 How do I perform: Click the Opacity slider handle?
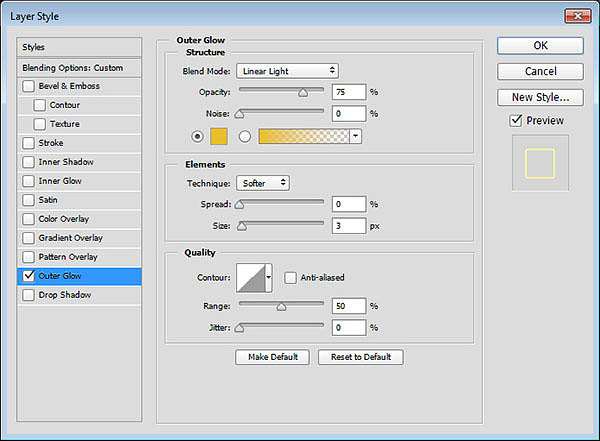click(303, 92)
